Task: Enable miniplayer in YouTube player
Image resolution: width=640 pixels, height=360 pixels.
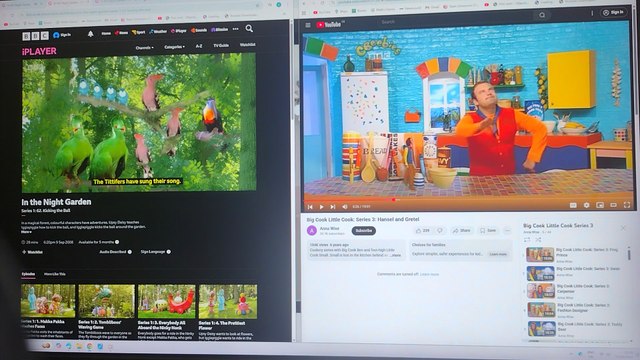Action: pyautogui.click(x=600, y=205)
